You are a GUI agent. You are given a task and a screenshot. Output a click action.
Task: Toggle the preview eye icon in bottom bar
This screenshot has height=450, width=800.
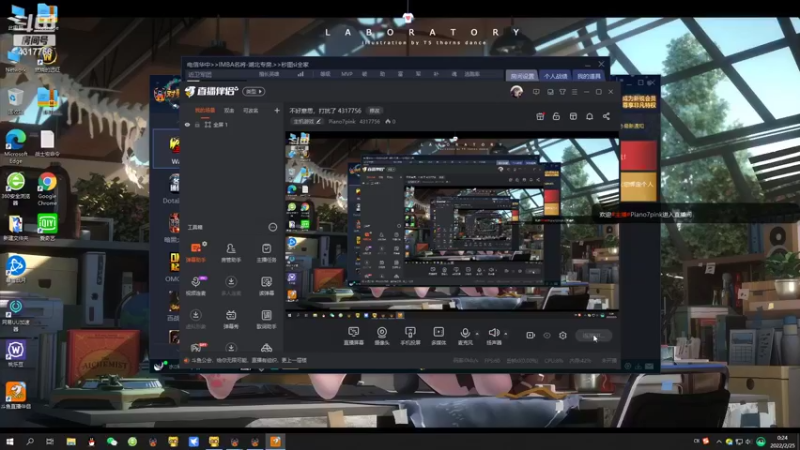[547, 335]
